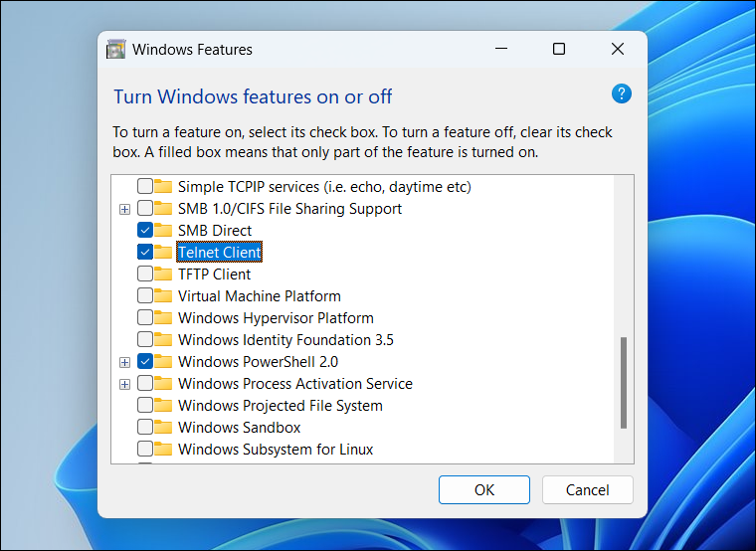
Task: Dismiss the dialog with Cancel
Action: [587, 489]
